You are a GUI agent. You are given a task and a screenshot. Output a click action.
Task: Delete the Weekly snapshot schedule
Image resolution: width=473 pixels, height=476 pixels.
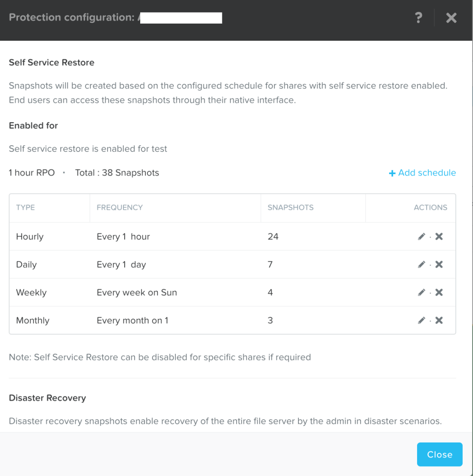tap(439, 292)
